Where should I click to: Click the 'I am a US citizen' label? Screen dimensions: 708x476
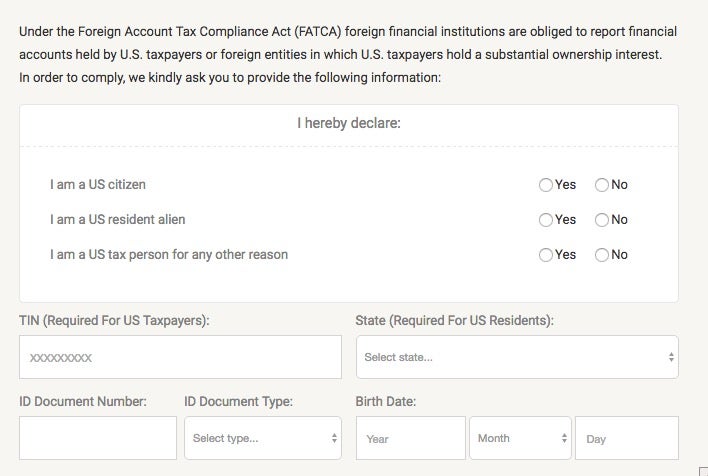pyautogui.click(x=98, y=185)
